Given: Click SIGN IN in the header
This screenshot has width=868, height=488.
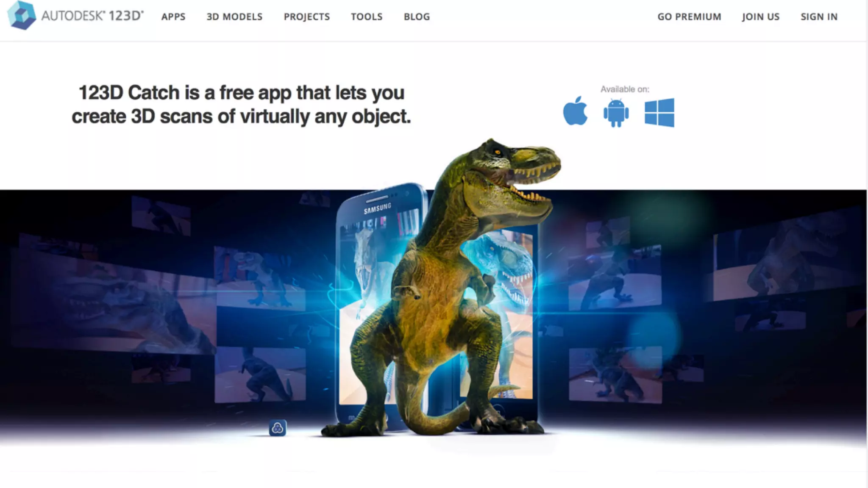Looking at the screenshot, I should pyautogui.click(x=819, y=17).
